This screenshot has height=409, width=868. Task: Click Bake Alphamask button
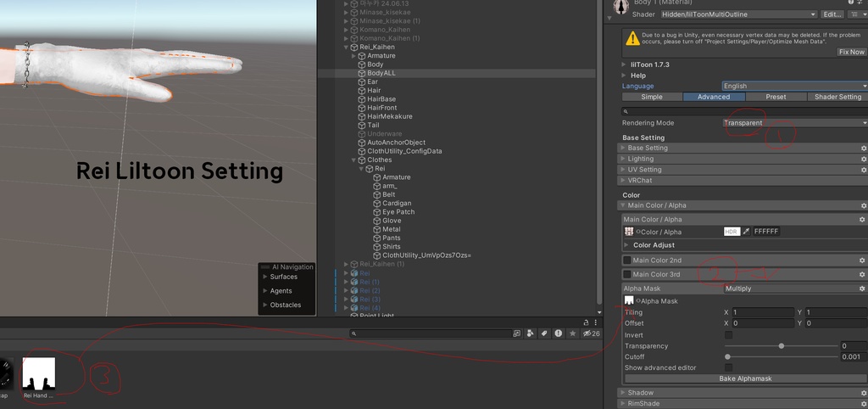745,378
